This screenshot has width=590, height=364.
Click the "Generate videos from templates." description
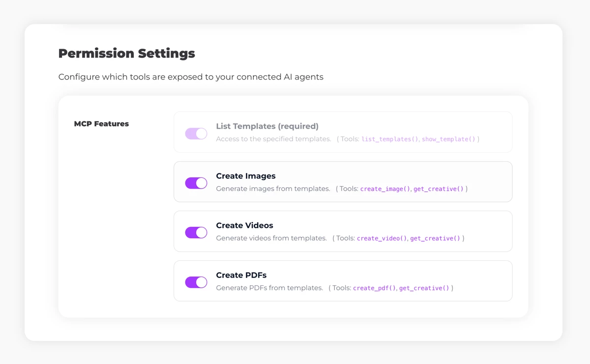click(x=271, y=238)
